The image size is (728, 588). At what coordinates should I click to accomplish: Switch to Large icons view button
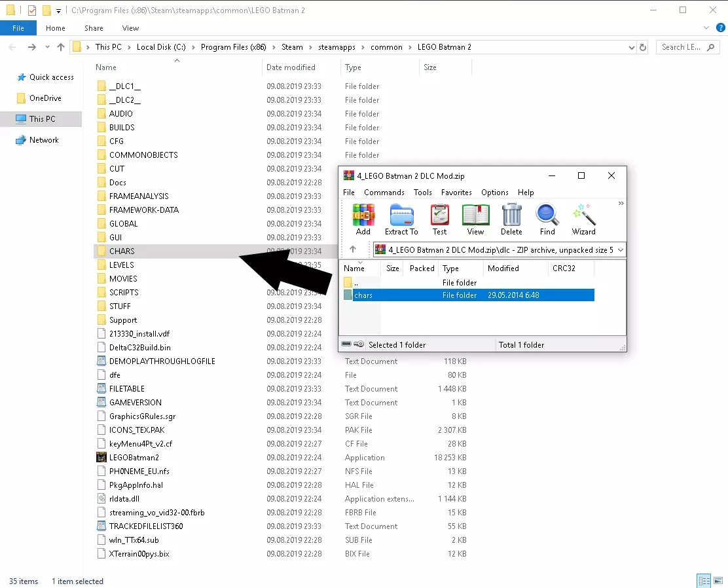point(718,581)
